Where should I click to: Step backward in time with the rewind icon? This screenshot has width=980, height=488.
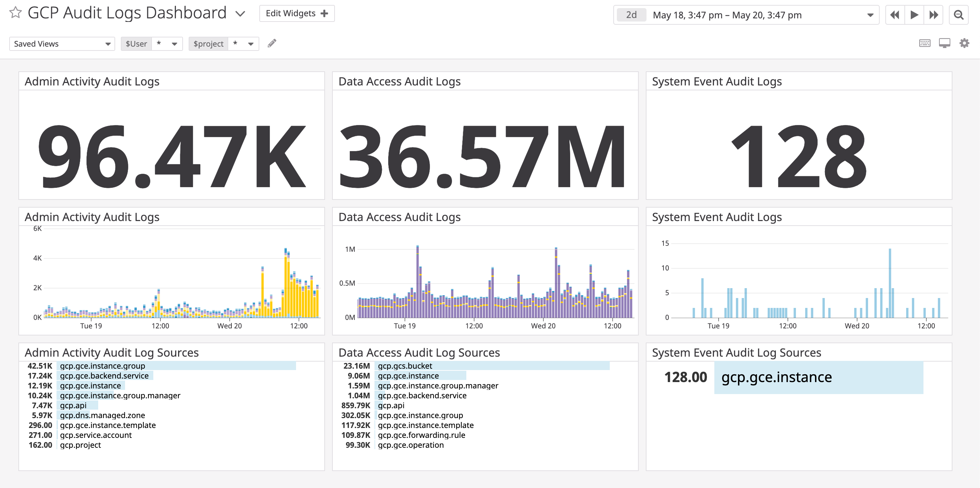895,14
